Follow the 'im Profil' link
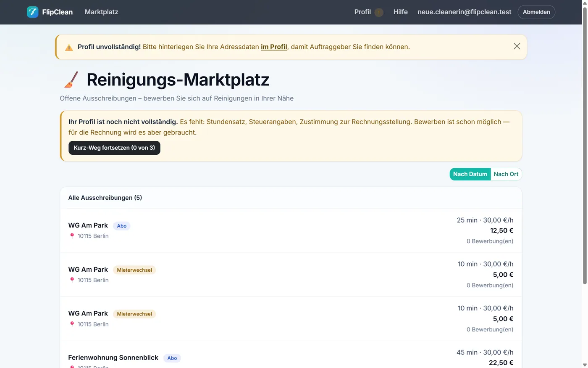The width and height of the screenshot is (588, 368). [x=274, y=47]
